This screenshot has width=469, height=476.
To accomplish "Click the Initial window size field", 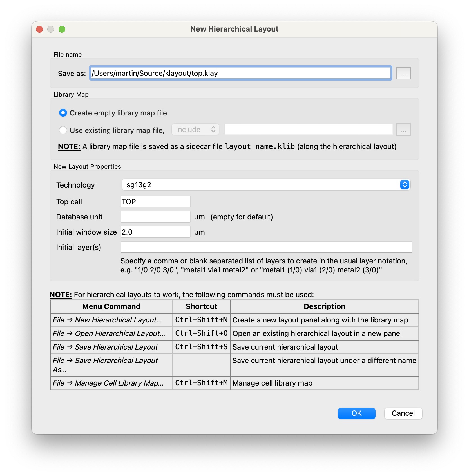I will pyautogui.click(x=155, y=232).
